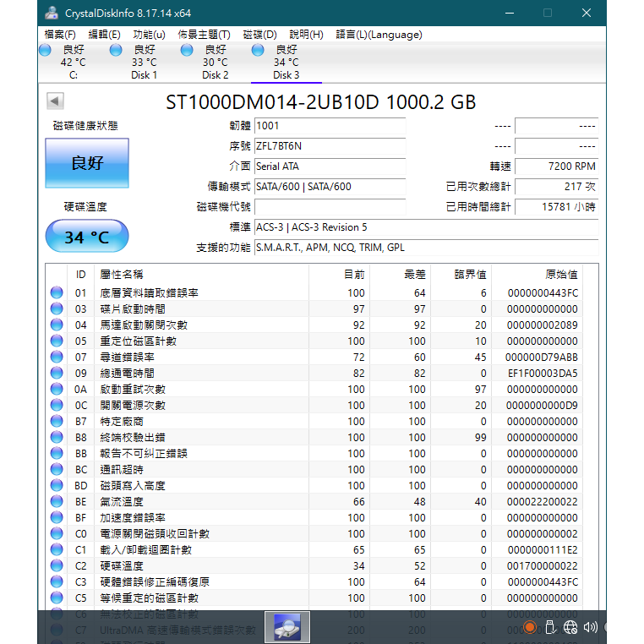
Task: Open CrystalDiskInfo icon on the taskbar
Action: 287,627
